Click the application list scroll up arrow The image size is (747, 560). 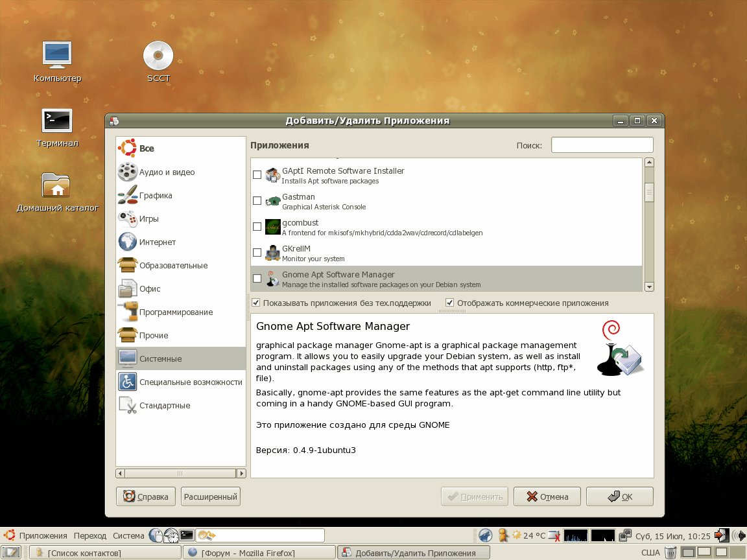[x=649, y=163]
